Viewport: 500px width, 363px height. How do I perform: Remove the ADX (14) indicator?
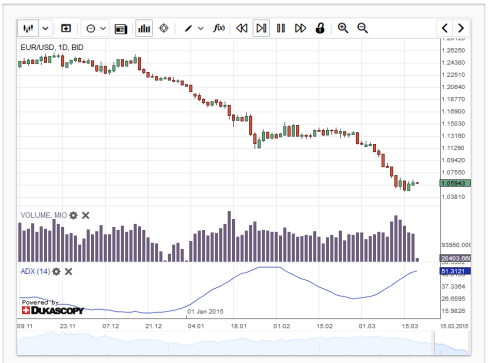68,272
